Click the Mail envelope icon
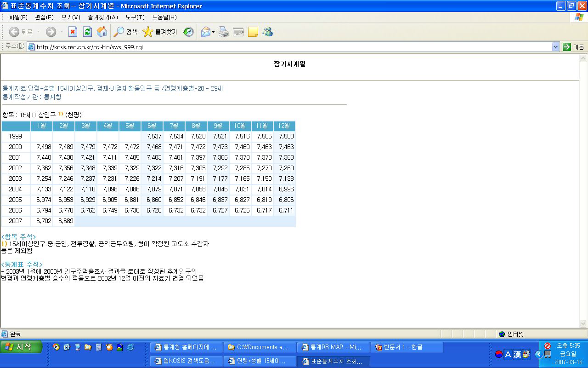The height and width of the screenshot is (368, 588). tap(205, 32)
